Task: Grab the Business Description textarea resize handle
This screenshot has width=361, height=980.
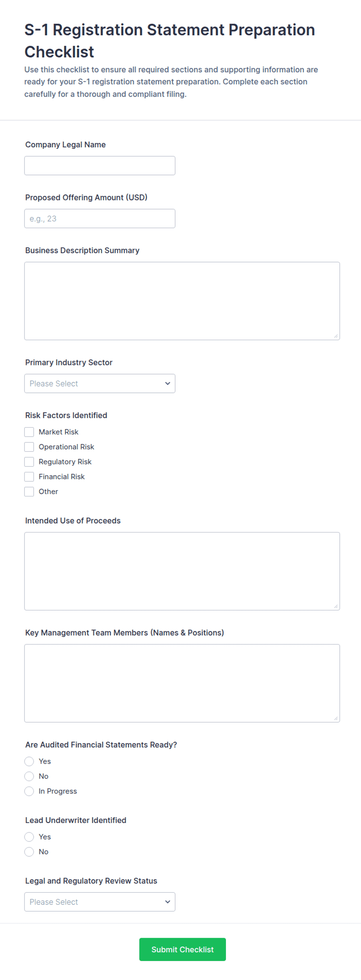Action: click(x=336, y=336)
